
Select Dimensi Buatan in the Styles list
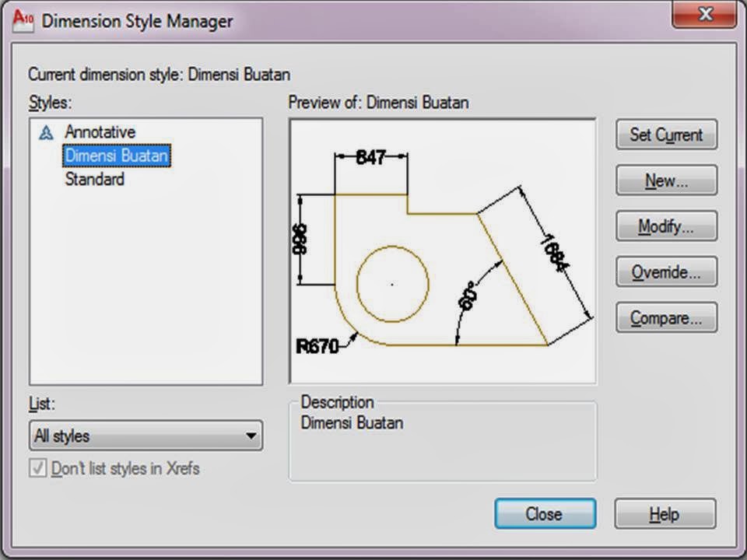[115, 156]
